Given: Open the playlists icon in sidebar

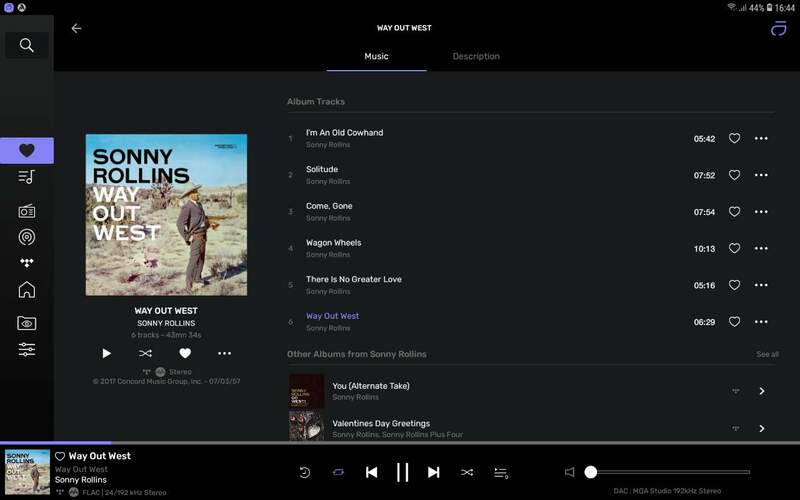Looking at the screenshot, I should click(27, 177).
